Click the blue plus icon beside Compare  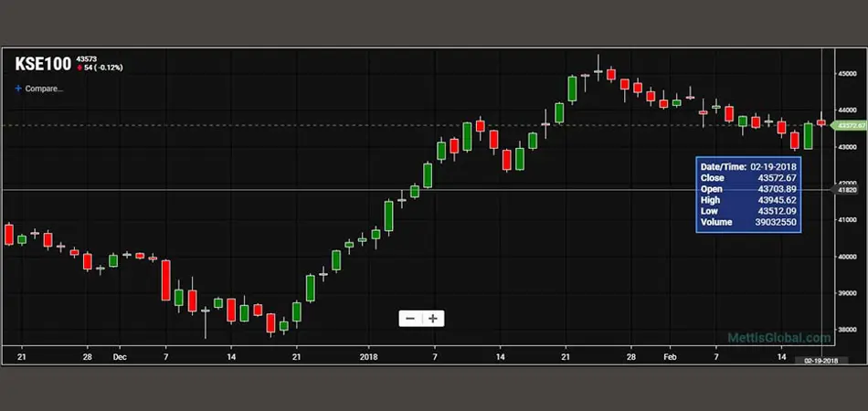pyautogui.click(x=17, y=89)
